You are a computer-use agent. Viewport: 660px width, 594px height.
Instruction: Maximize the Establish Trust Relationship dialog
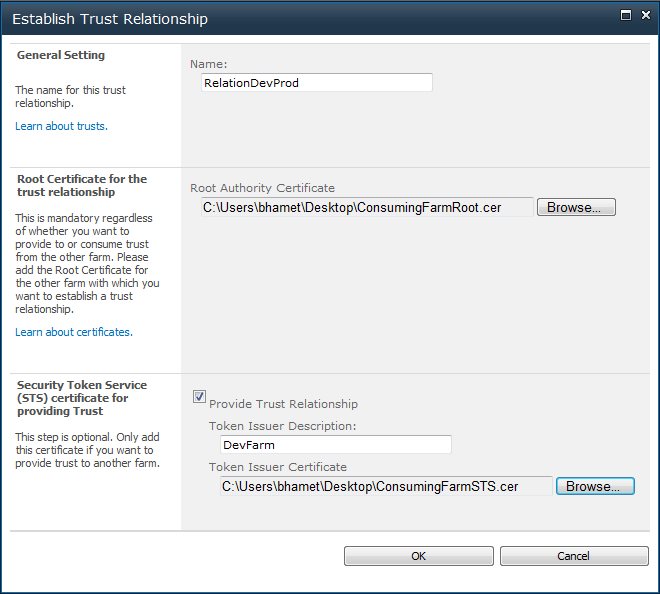tap(626, 16)
